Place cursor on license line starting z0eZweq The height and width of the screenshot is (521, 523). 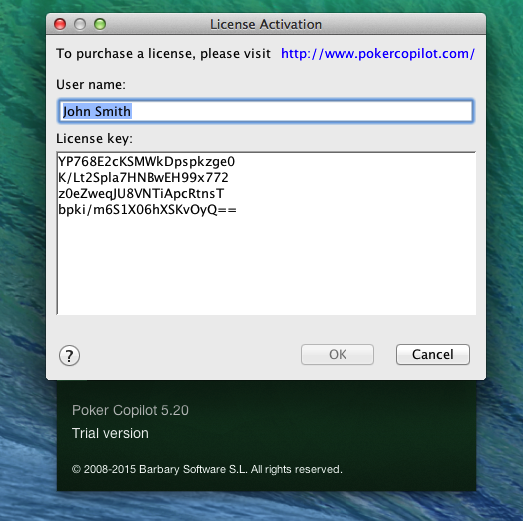(141, 193)
